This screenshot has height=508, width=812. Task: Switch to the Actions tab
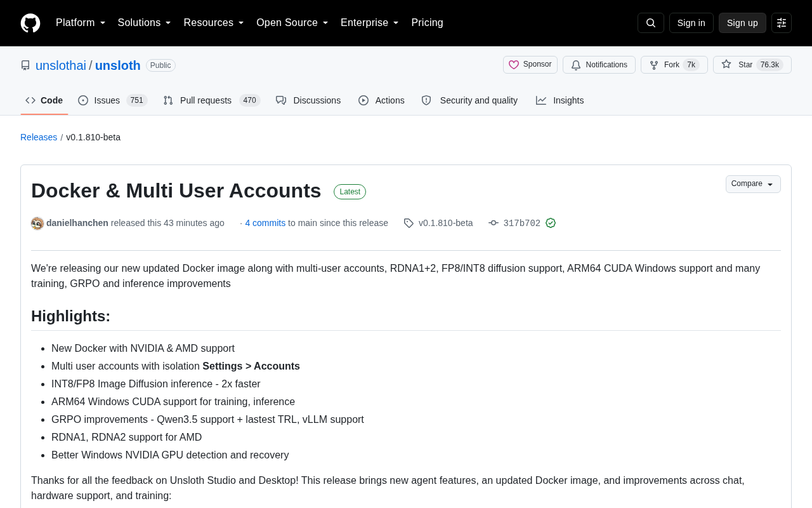point(381,100)
